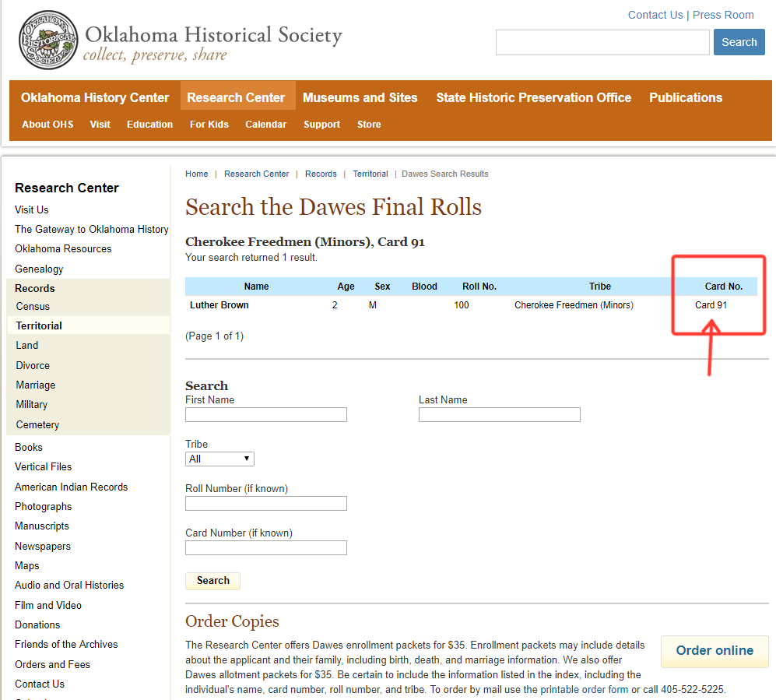Open Contact Us in the sidebar
Viewport: 776px width, 700px height.
(x=40, y=684)
